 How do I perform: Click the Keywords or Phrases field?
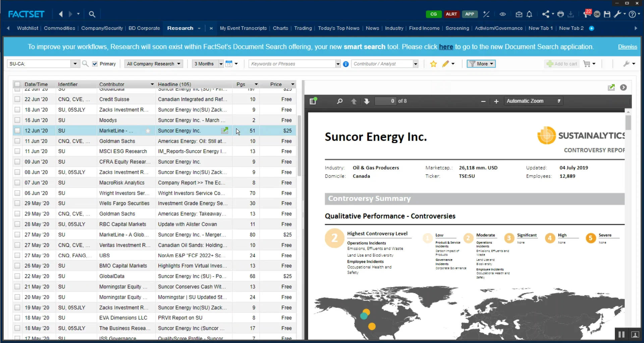pos(292,64)
